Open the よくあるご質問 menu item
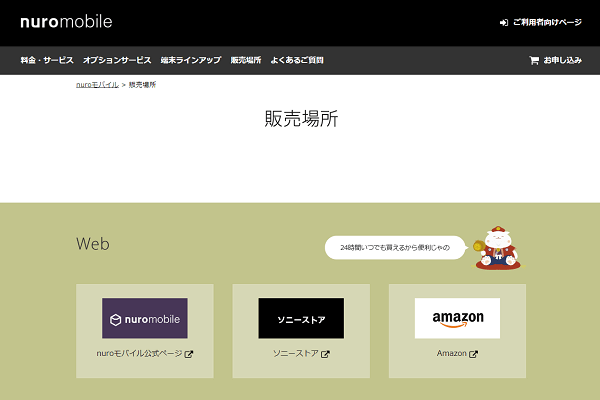This screenshot has width=600, height=400. click(297, 60)
